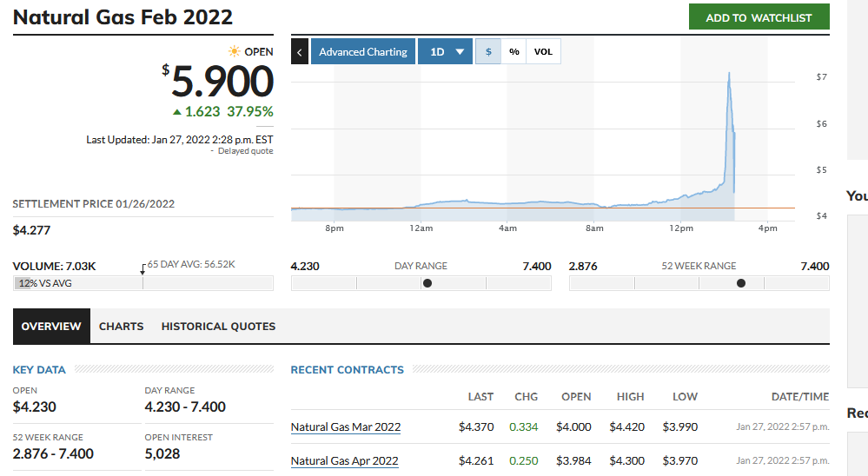The width and height of the screenshot is (868, 476).
Task: Click the $4.230 open value in Key Data
Action: tap(35, 407)
